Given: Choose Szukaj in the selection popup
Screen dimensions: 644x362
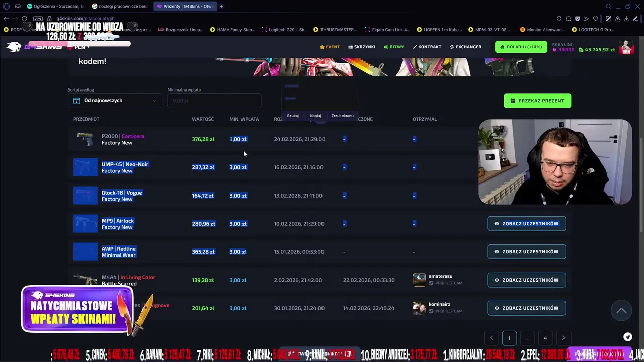Looking at the screenshot, I should pyautogui.click(x=293, y=116).
